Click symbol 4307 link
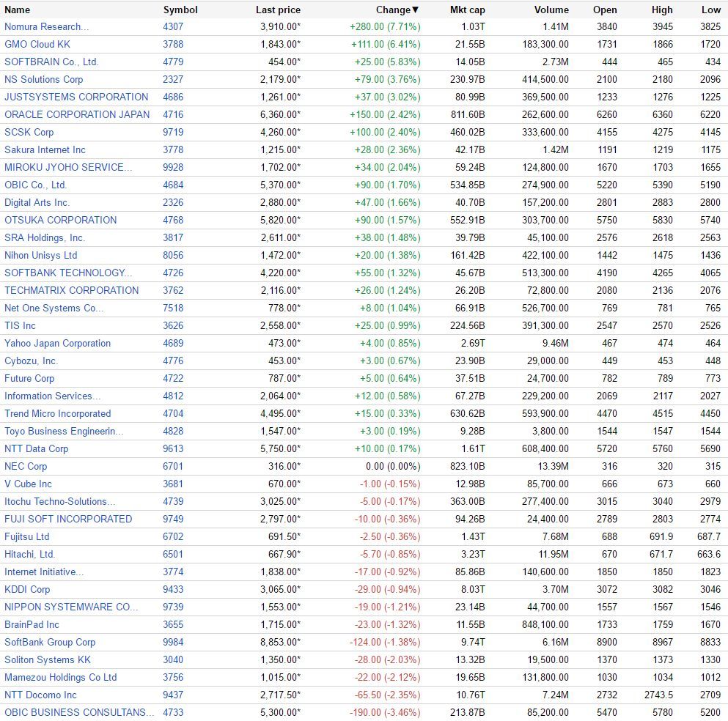728x721 pixels. click(x=173, y=27)
